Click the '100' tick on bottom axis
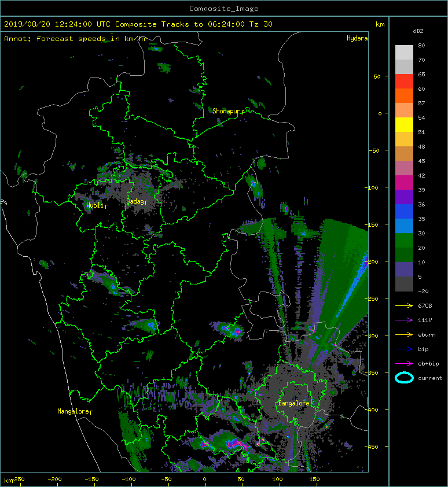This screenshot has width=448, height=487. point(277,479)
